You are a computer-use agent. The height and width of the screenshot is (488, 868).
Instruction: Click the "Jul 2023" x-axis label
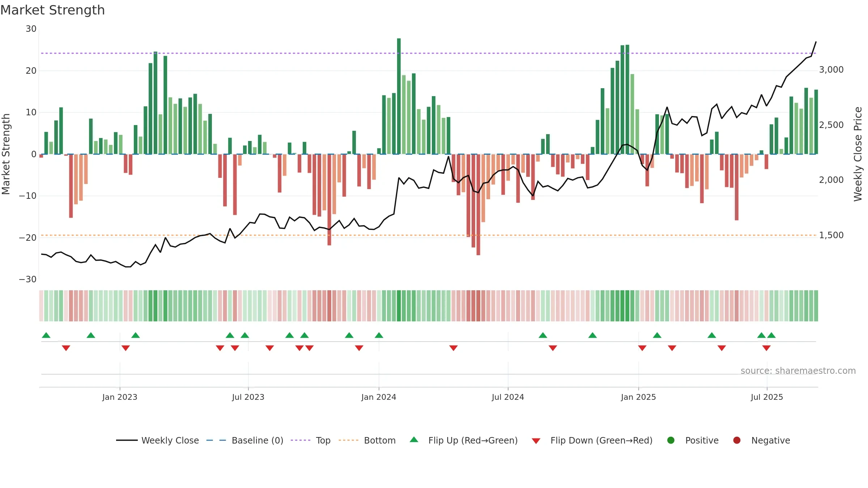coord(248,397)
